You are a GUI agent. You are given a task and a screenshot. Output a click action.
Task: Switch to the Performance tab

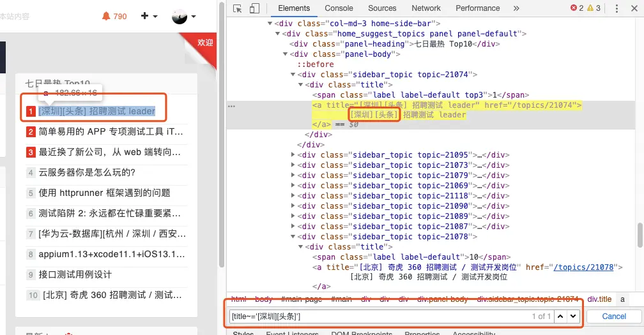coord(478,8)
